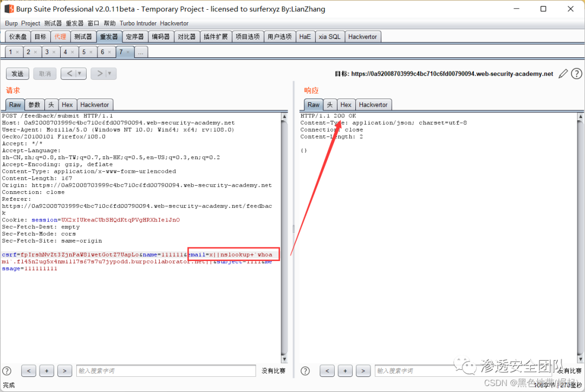Switch to the xia SQL tab
585x392 pixels.
click(x=329, y=37)
